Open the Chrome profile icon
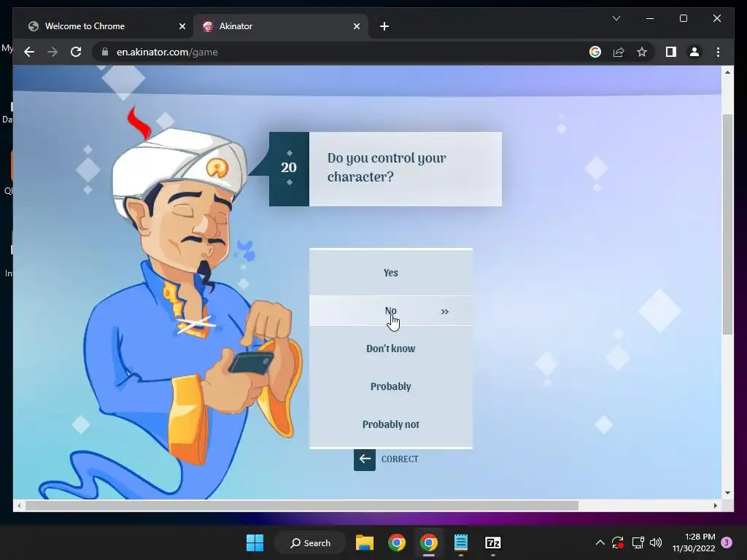The height and width of the screenshot is (560, 747). coord(694,52)
